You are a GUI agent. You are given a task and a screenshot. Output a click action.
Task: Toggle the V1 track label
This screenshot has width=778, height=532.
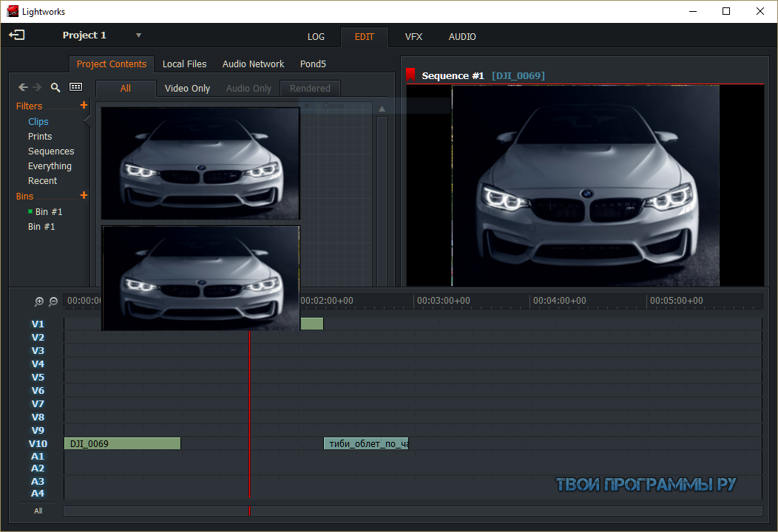pos(38,324)
